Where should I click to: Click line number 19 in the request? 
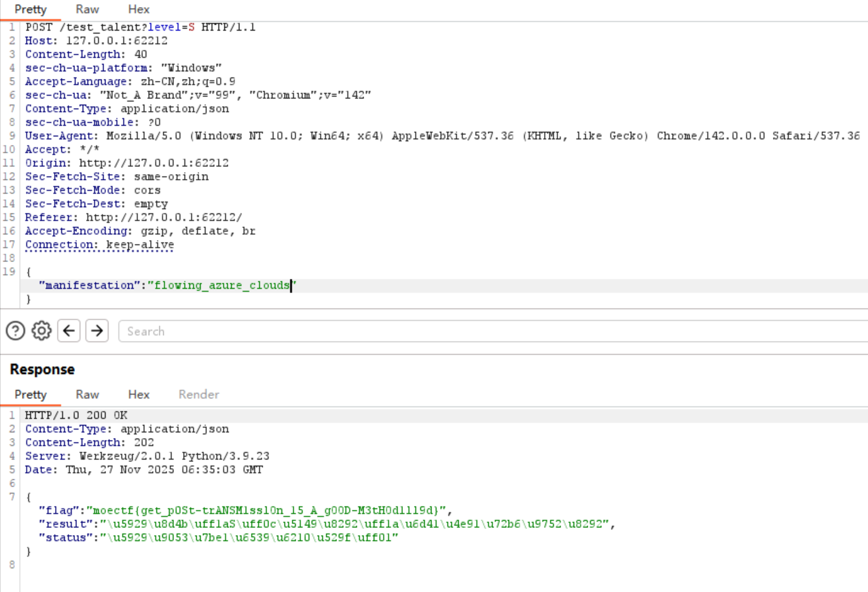(x=10, y=271)
